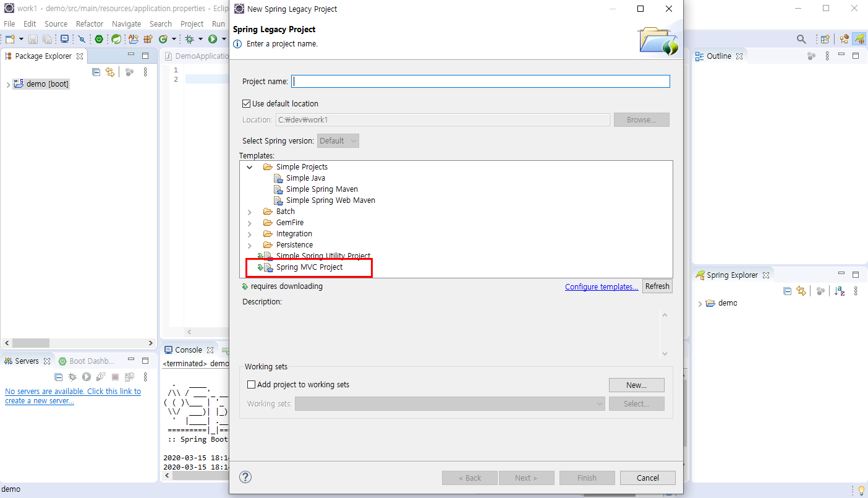868x498 pixels.
Task: Select the Simple Java template
Action: pyautogui.click(x=305, y=178)
